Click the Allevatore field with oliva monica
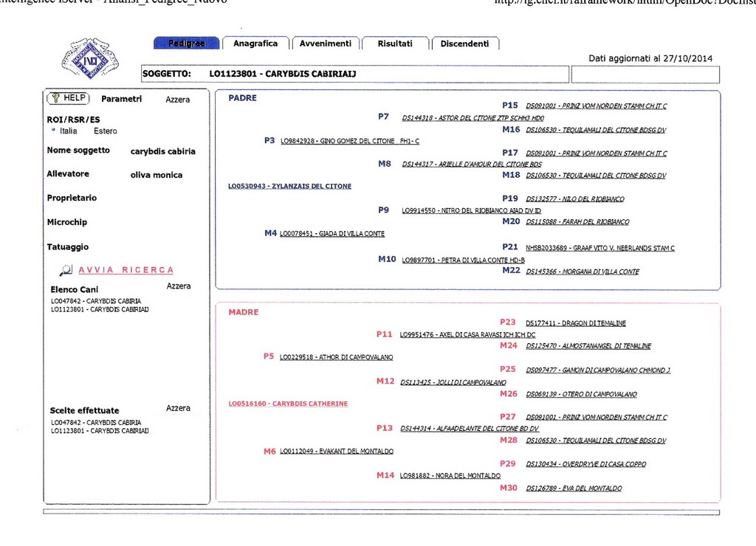The height and width of the screenshot is (546, 756). coord(157,175)
